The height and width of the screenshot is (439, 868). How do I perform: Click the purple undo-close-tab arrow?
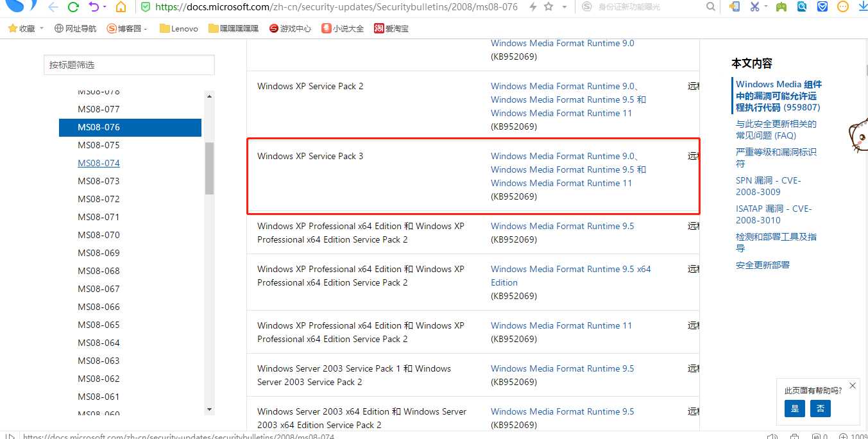click(x=93, y=7)
